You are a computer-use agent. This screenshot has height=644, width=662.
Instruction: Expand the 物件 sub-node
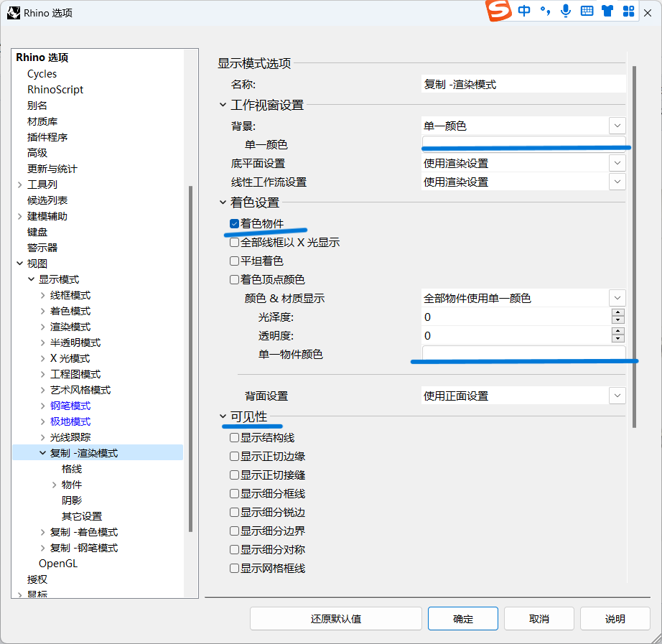pyautogui.click(x=54, y=485)
